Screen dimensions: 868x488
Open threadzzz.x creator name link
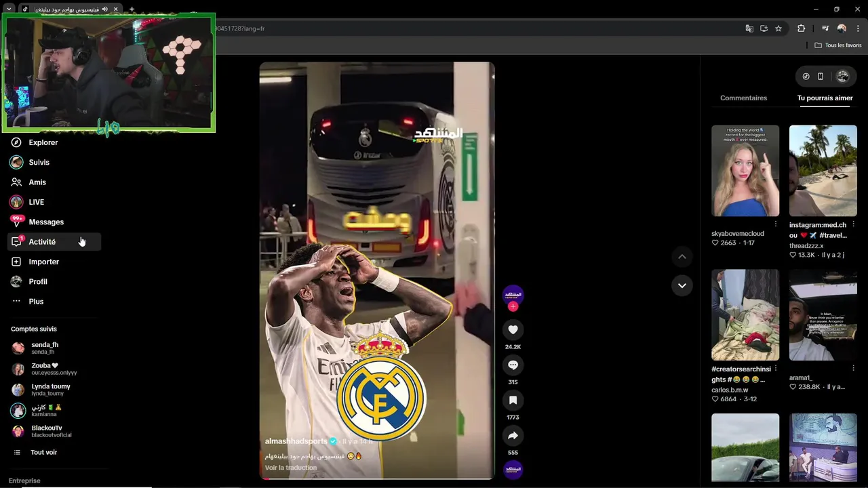806,246
